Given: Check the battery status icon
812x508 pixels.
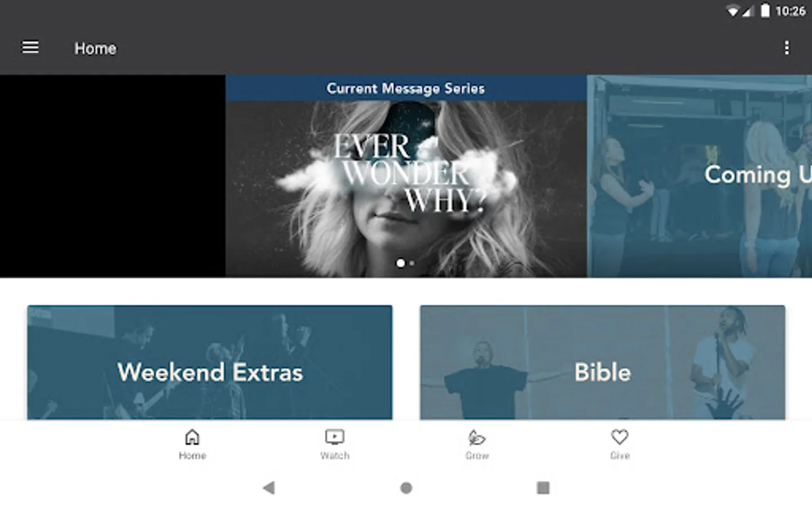Looking at the screenshot, I should [x=765, y=11].
